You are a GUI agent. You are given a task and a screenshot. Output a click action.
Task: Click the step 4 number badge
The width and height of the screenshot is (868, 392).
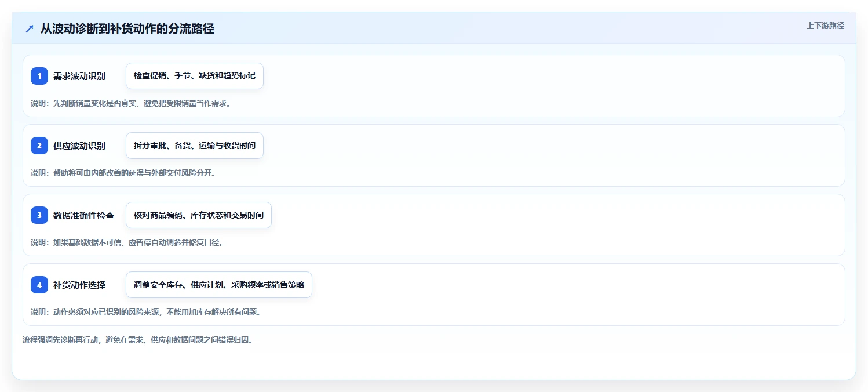(39, 285)
